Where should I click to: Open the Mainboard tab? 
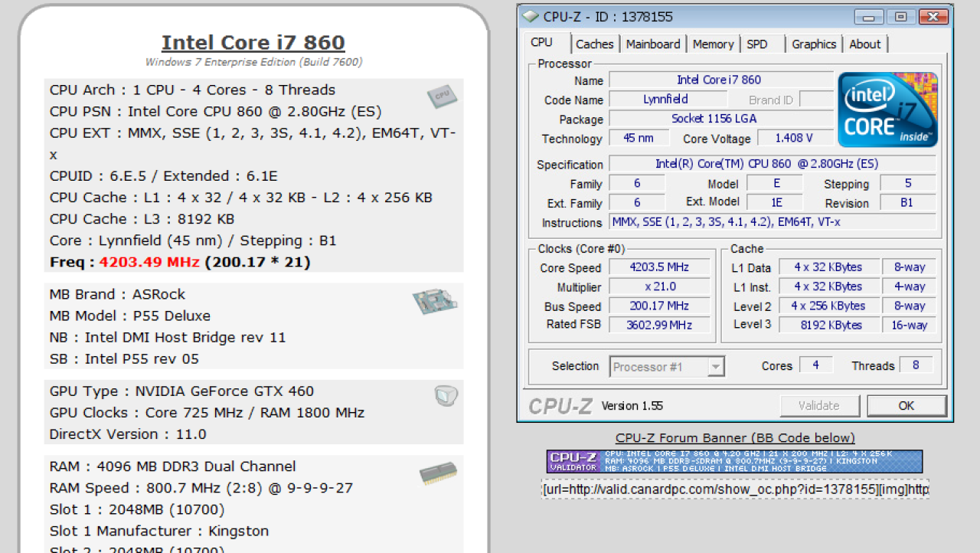(x=653, y=44)
